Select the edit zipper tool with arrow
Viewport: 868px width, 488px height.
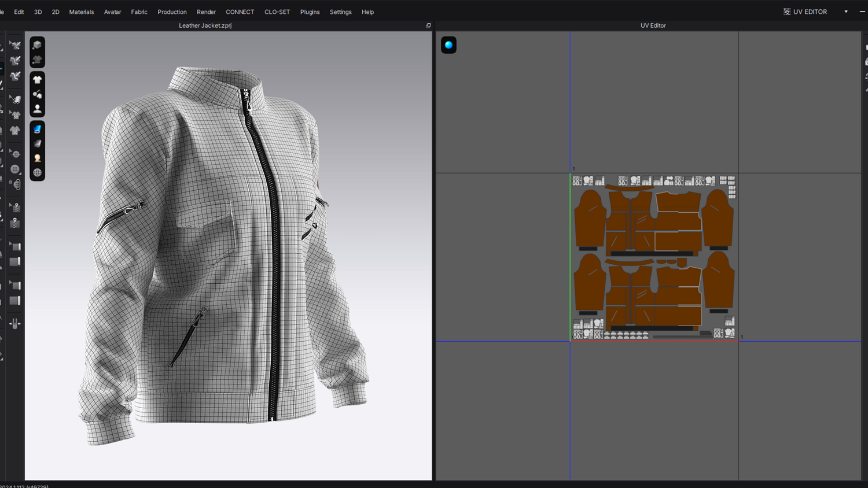(x=15, y=208)
